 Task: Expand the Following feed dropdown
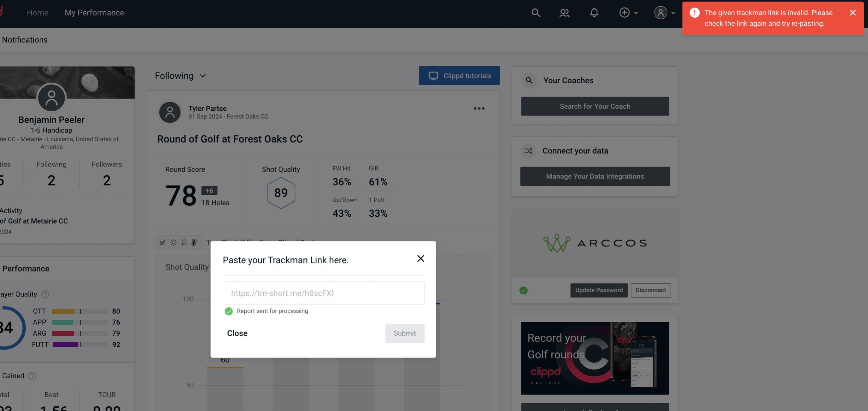coord(180,75)
